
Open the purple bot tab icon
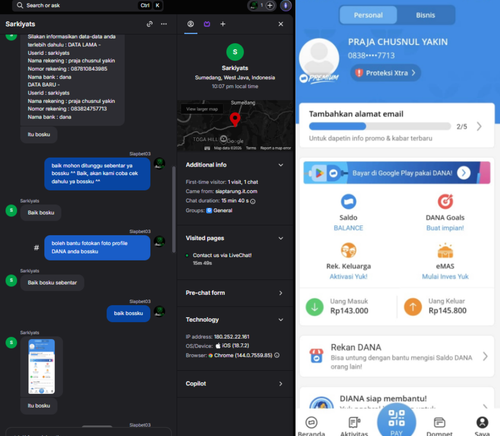[207, 24]
